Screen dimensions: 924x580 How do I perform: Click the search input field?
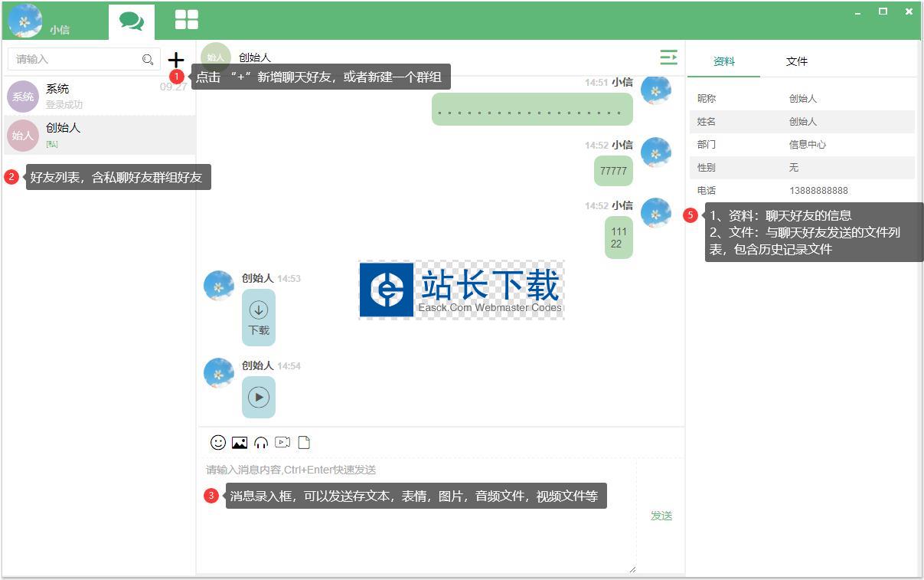[x=77, y=60]
